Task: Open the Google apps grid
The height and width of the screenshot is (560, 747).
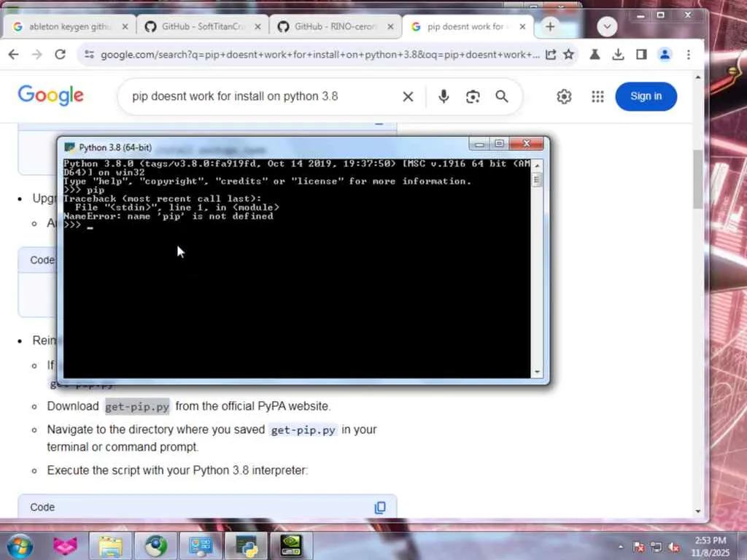Action: click(x=597, y=97)
